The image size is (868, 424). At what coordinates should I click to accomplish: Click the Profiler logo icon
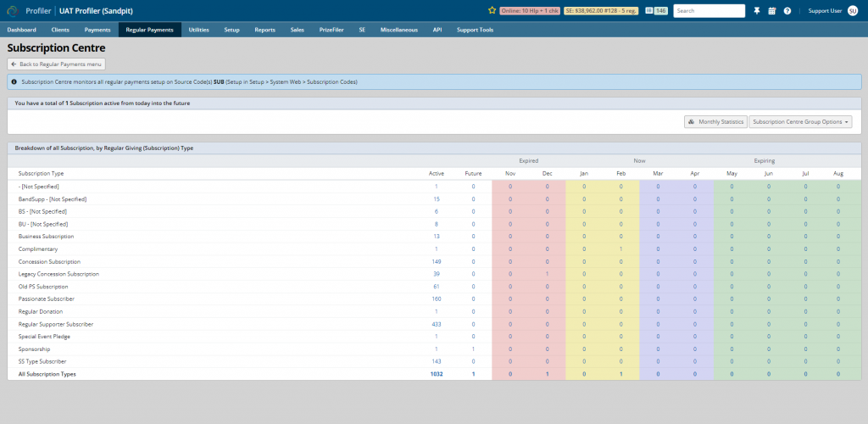[x=13, y=10]
